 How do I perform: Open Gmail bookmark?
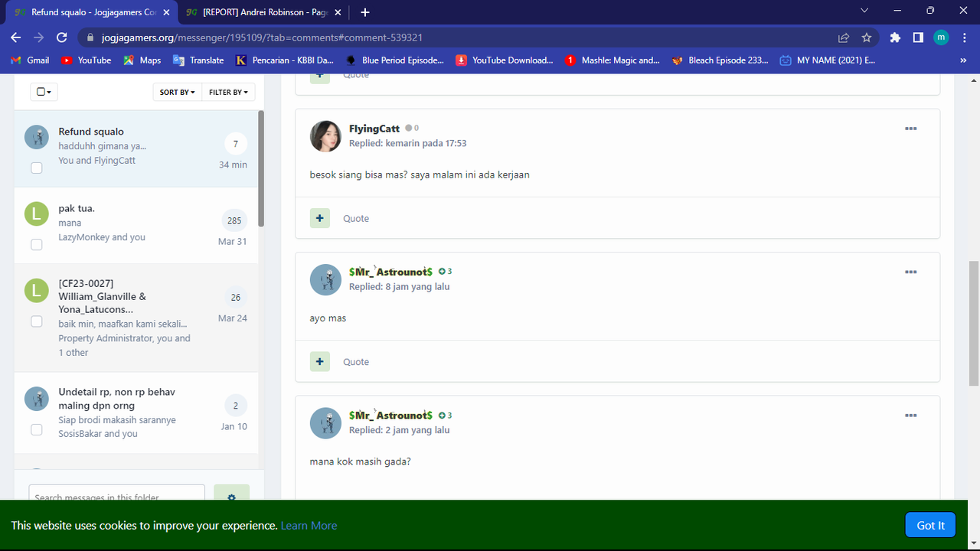30,60
